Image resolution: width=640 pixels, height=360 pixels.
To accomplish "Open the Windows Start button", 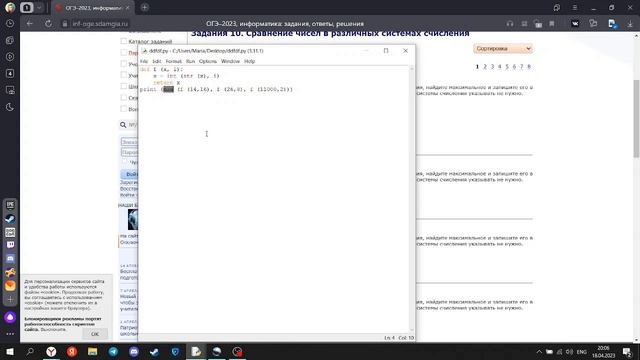I will point(10,351).
